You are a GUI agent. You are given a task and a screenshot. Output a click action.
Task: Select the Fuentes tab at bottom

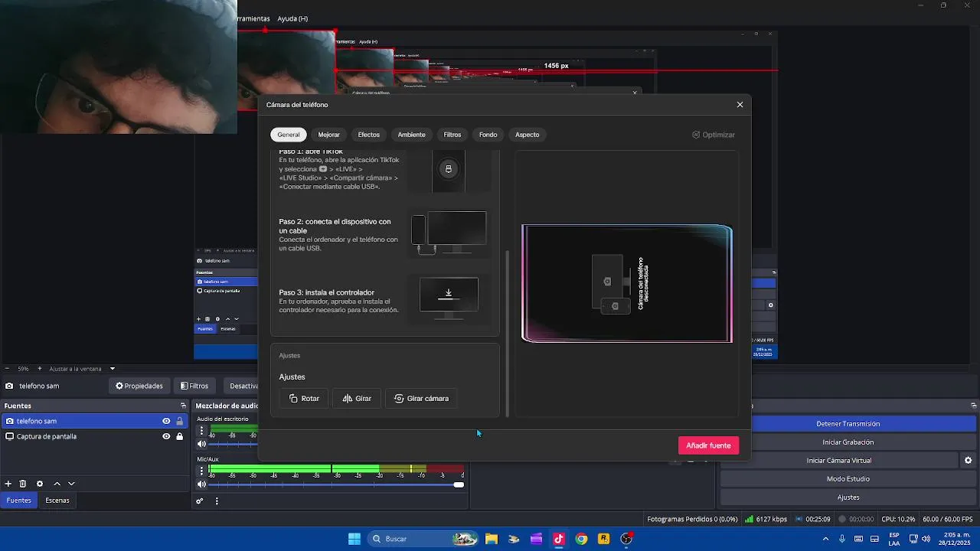(19, 500)
